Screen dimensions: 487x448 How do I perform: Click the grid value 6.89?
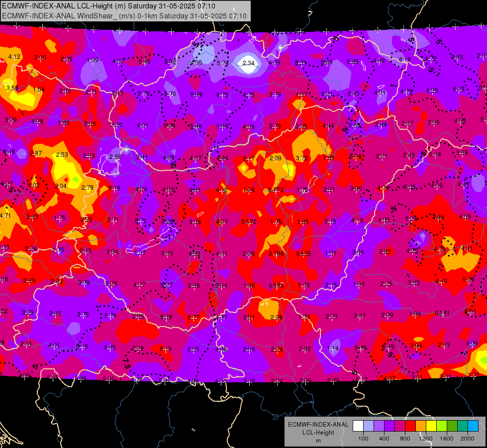[353, 62]
